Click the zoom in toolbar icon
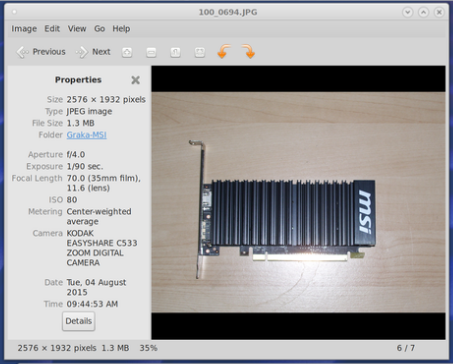This screenshot has width=453, height=364. click(127, 52)
